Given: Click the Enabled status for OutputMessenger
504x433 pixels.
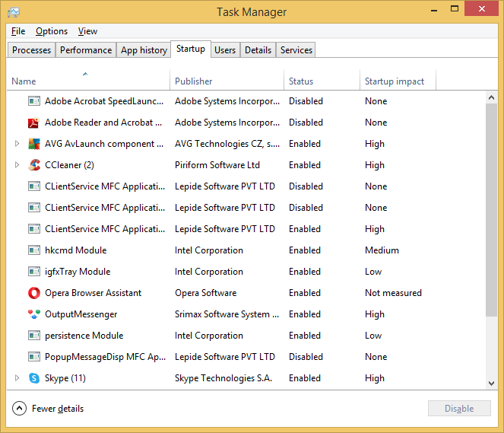Looking at the screenshot, I should [x=305, y=314].
